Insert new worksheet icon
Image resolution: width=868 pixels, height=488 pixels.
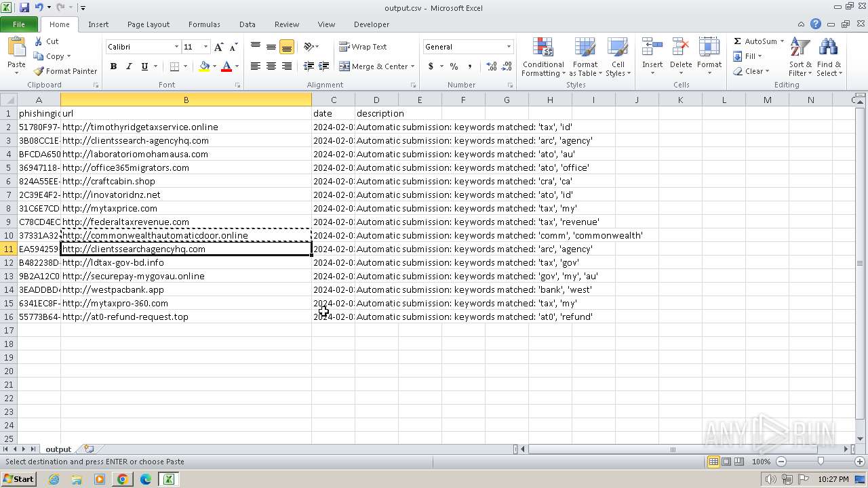coord(89,449)
